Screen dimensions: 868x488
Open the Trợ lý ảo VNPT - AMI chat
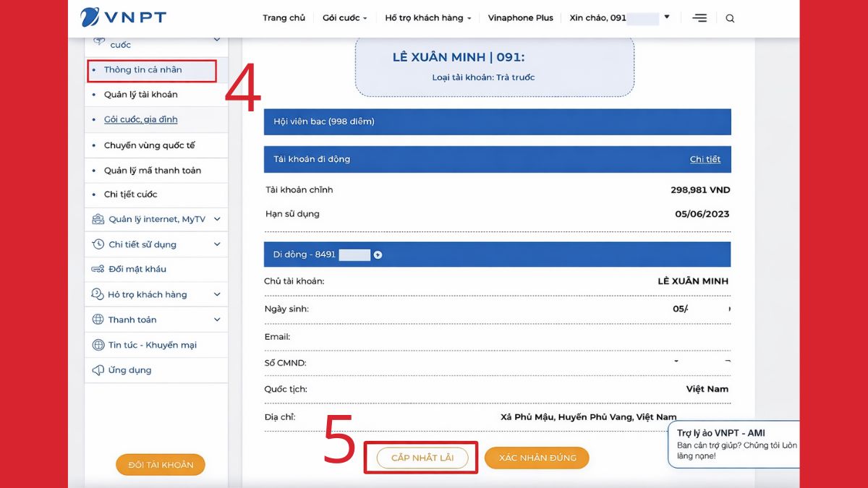pos(735,444)
